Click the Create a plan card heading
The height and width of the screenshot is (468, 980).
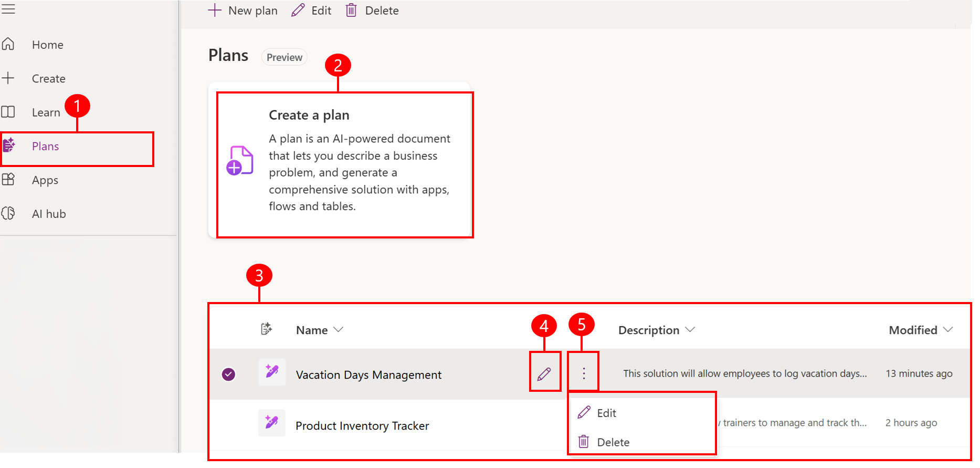tap(309, 115)
